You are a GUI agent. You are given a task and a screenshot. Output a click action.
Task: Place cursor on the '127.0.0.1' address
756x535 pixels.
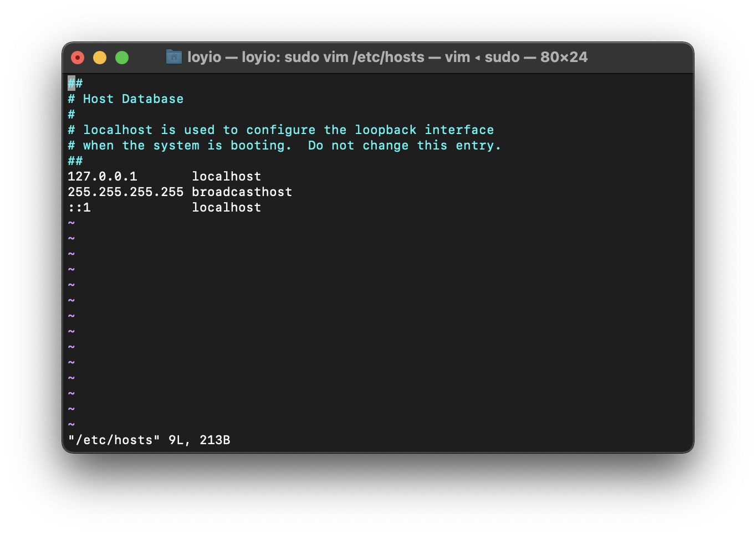[103, 177]
